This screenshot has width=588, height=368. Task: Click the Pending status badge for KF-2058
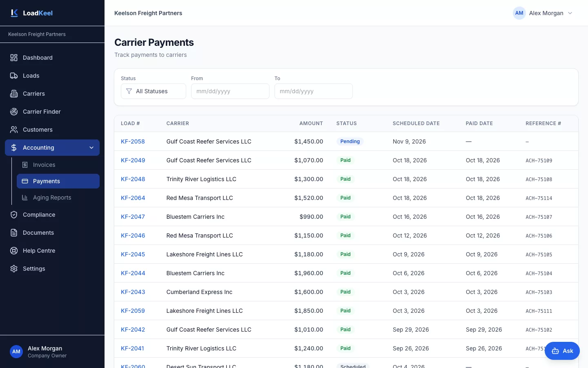coord(350,141)
